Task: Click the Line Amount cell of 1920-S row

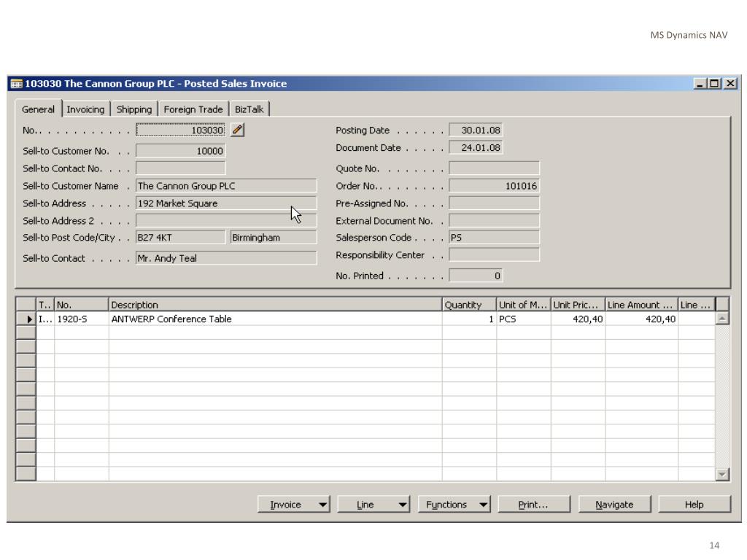Action: tap(641, 319)
